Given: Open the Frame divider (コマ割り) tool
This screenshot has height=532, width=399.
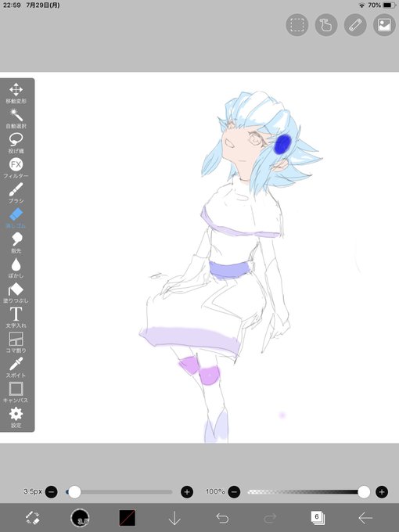Looking at the screenshot, I should tap(16, 343).
